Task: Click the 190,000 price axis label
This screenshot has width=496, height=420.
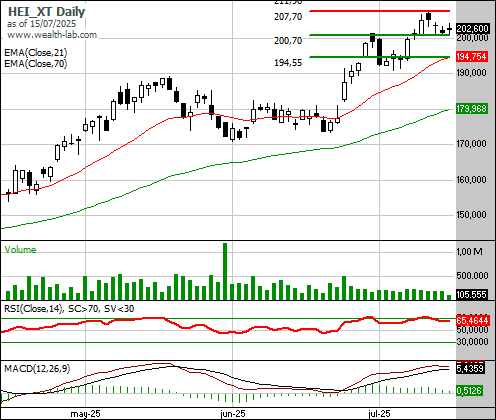Action: click(x=471, y=73)
